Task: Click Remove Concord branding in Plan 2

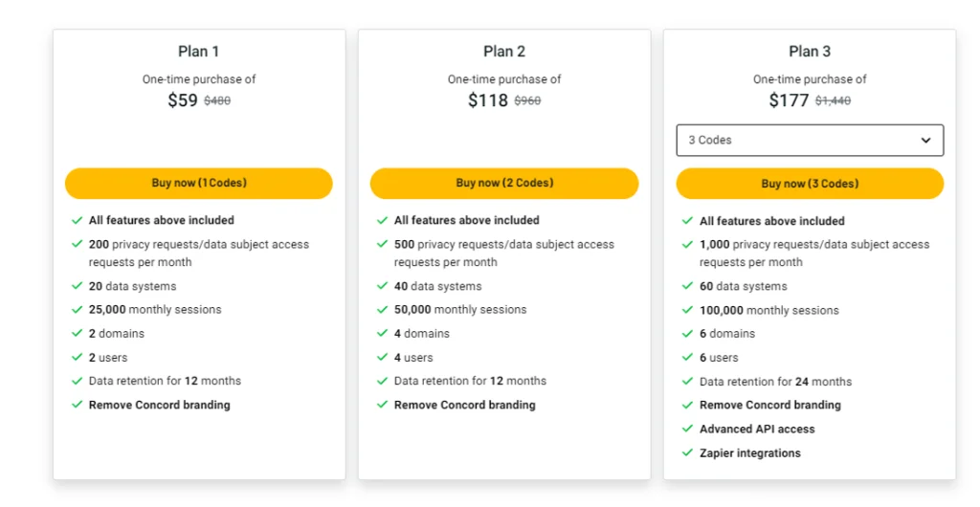Action: tap(464, 405)
